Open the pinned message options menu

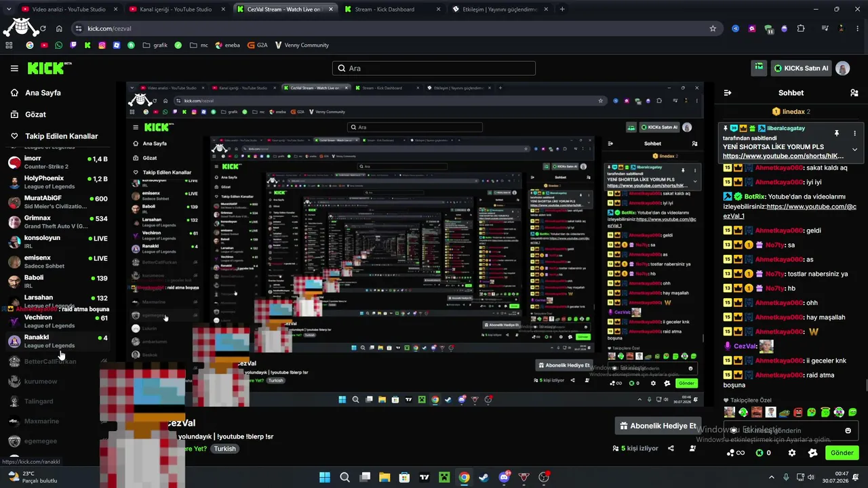(x=854, y=134)
